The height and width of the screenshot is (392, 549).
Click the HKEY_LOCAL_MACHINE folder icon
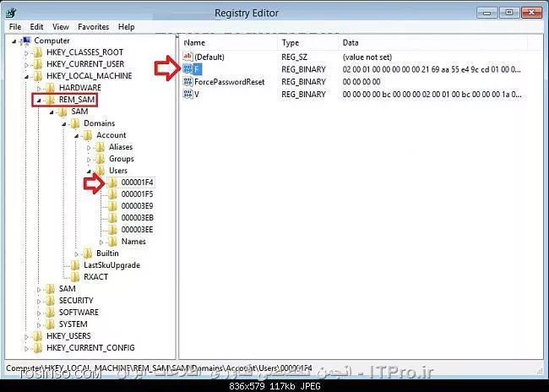click(x=37, y=76)
